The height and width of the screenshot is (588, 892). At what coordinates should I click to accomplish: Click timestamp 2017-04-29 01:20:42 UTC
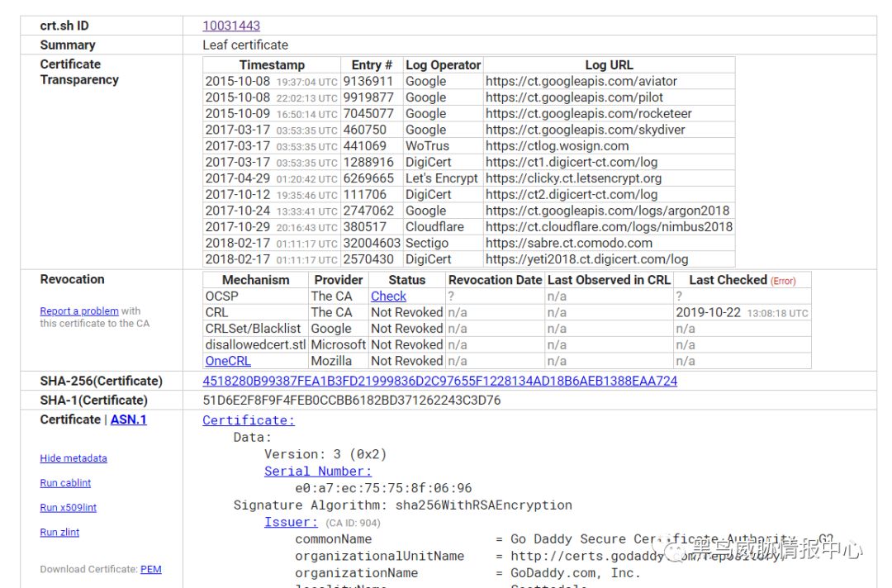point(272,178)
